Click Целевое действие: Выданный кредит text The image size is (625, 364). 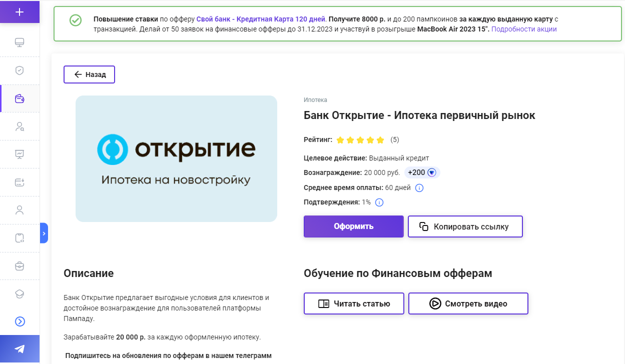pyautogui.click(x=366, y=158)
